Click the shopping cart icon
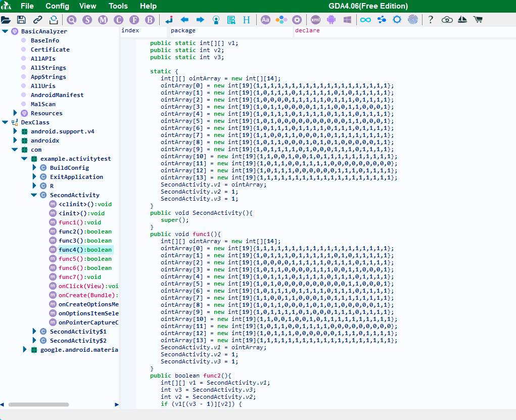 477,20
